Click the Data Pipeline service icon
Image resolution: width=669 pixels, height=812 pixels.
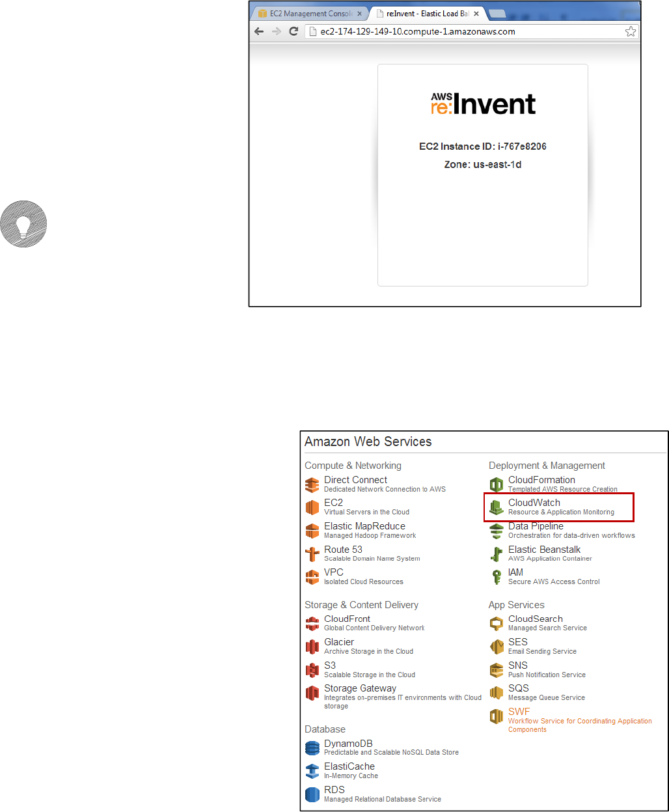(497, 531)
